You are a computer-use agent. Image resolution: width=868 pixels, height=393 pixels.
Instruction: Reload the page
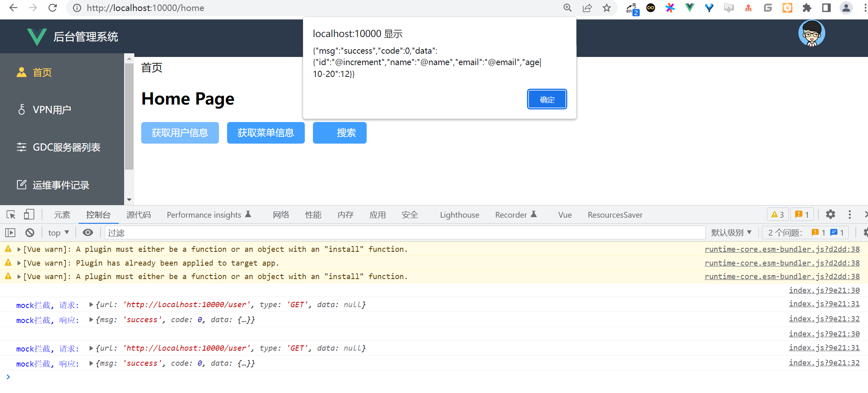(x=52, y=8)
